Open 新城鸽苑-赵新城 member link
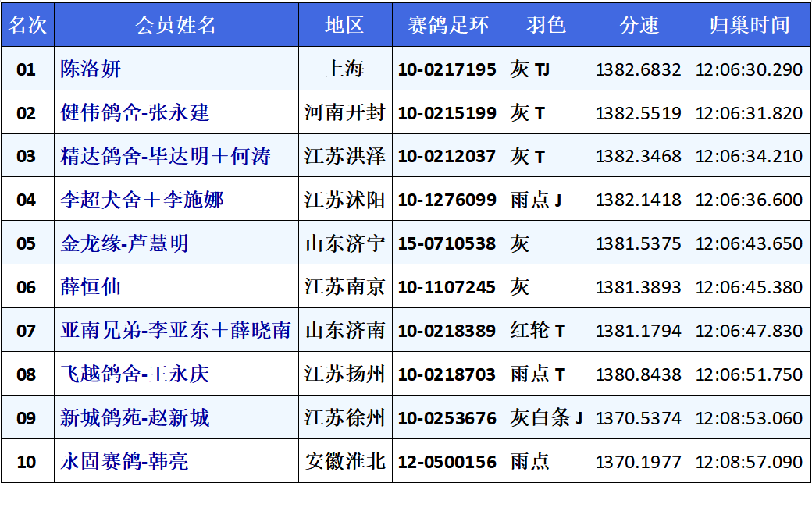This screenshot has height=511, width=812. click(135, 418)
